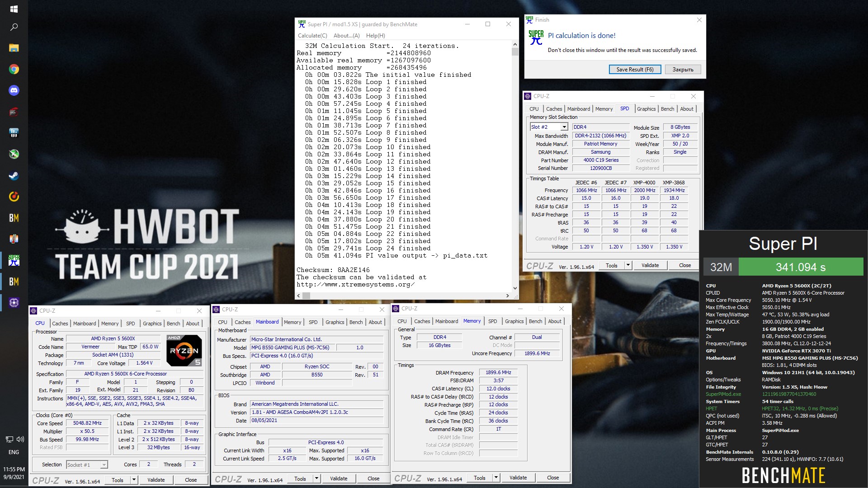Open About...(A) menu in Super PI
Screen dimensions: 868x488
[346, 36]
